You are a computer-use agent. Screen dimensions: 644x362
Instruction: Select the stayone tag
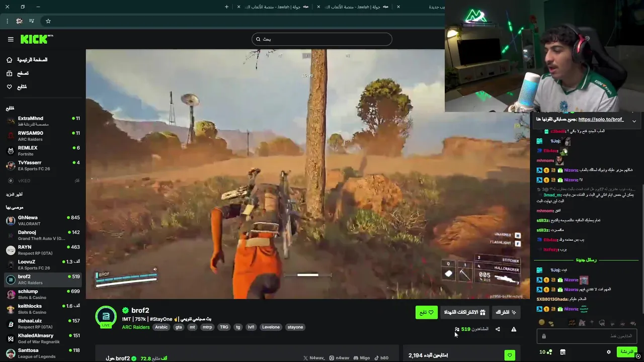pyautogui.click(x=295, y=327)
